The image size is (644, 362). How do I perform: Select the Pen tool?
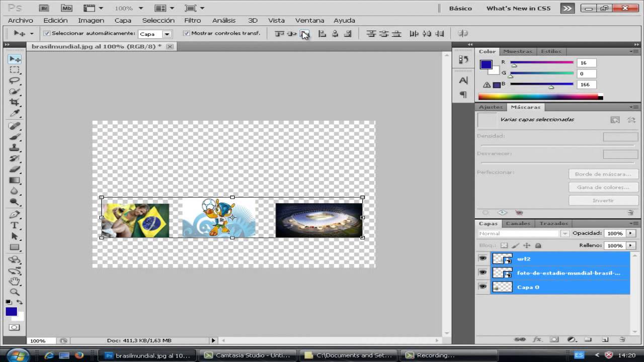pyautogui.click(x=15, y=215)
